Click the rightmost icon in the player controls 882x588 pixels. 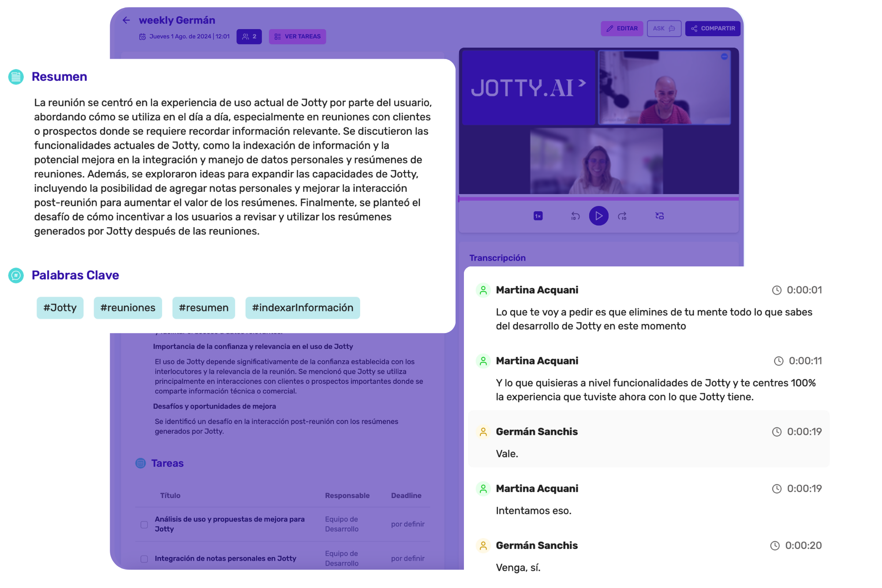[659, 216]
